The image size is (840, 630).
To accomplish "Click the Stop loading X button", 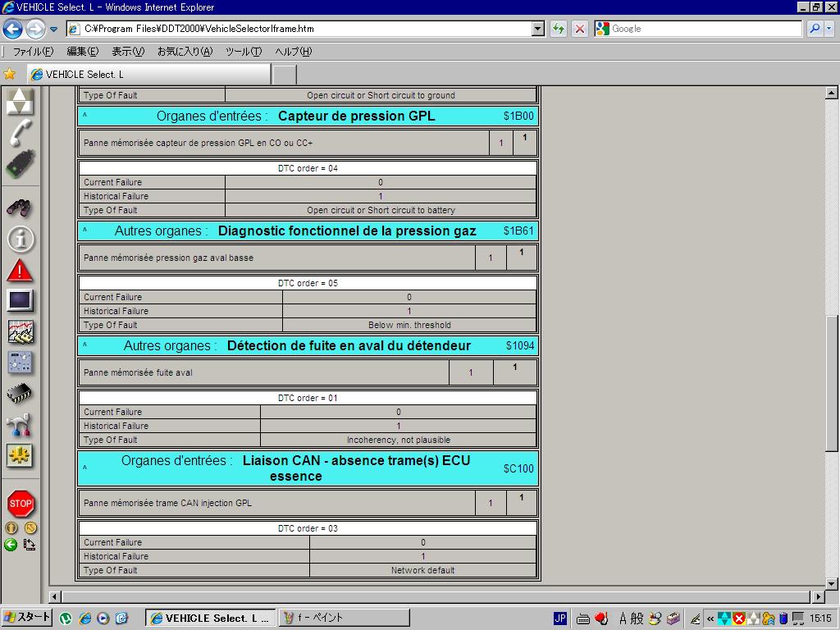I will click(580, 29).
